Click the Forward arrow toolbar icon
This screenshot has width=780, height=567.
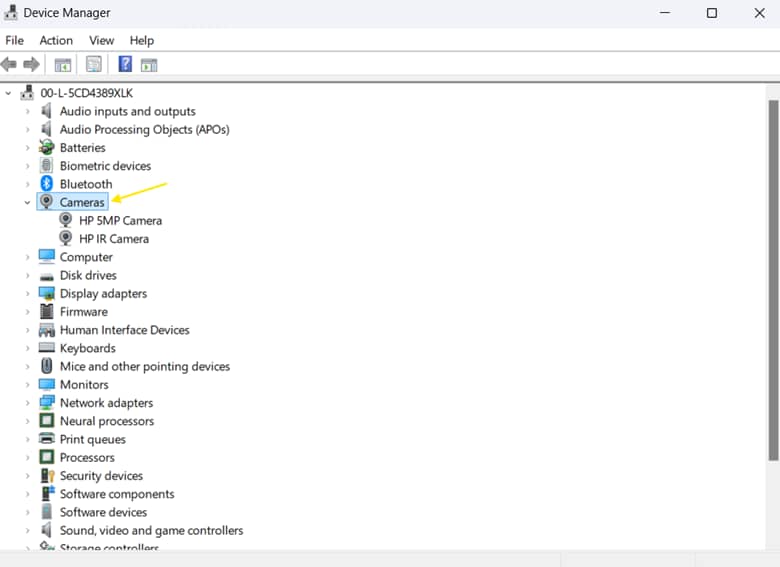(31, 64)
